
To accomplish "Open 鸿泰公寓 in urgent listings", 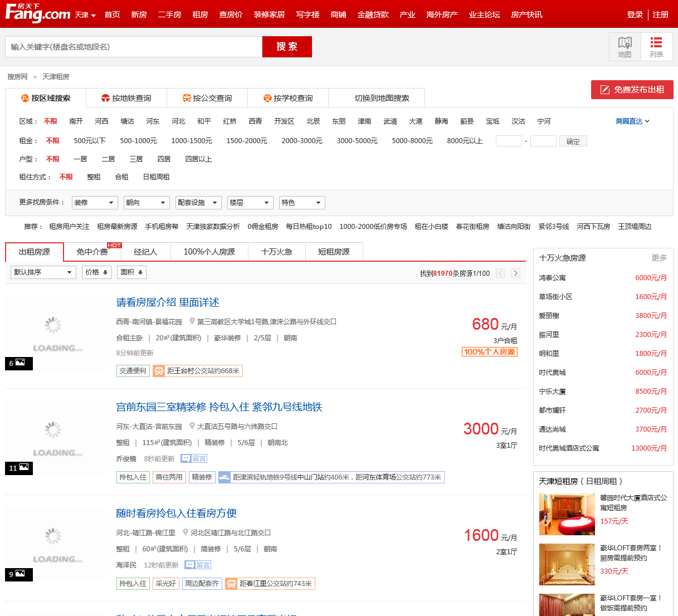I will tap(552, 278).
